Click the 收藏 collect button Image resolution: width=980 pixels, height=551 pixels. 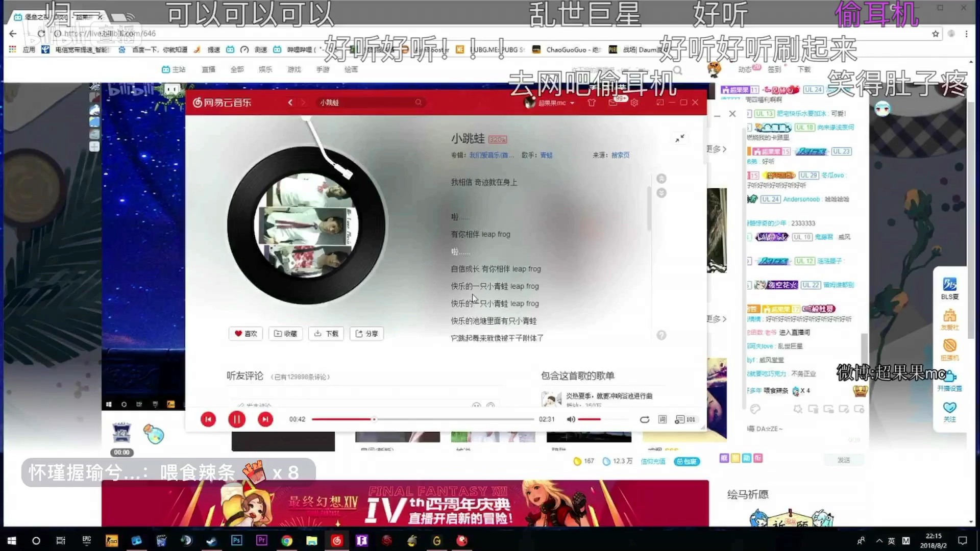click(x=285, y=334)
